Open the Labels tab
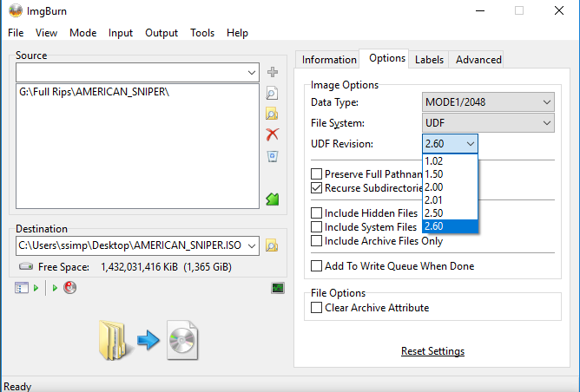580x392 pixels. coord(429,60)
